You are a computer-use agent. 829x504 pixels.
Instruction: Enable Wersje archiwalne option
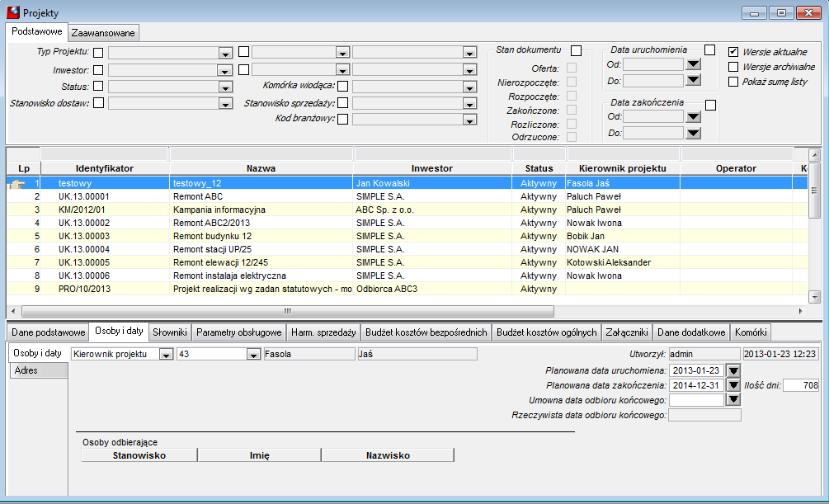[x=733, y=67]
